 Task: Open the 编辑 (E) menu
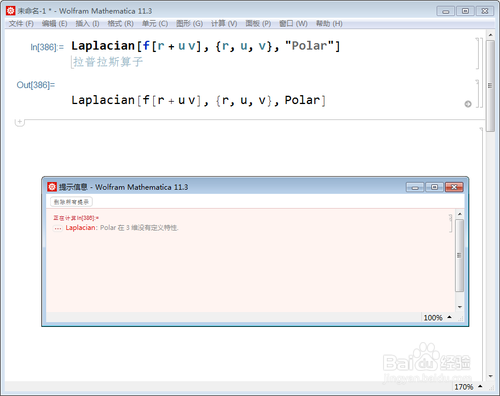54,24
